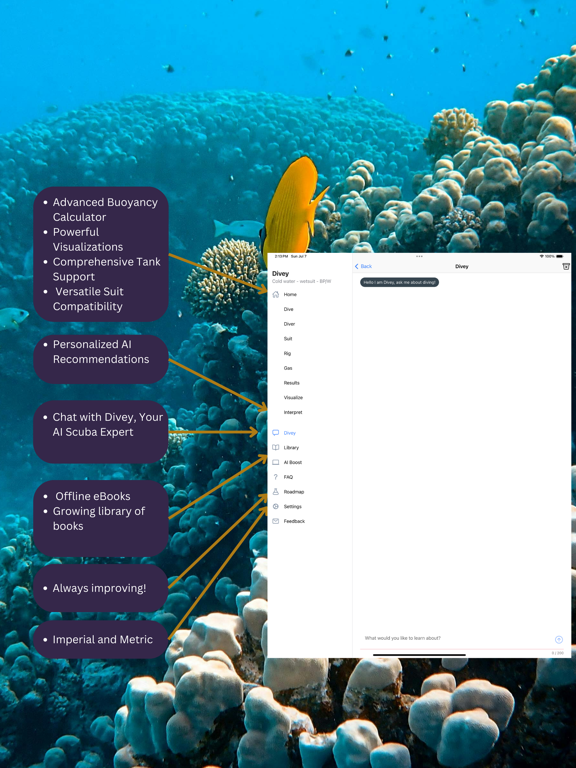This screenshot has width=576, height=768.
Task: Select the Feedback label in sidebar
Action: pyautogui.click(x=294, y=521)
